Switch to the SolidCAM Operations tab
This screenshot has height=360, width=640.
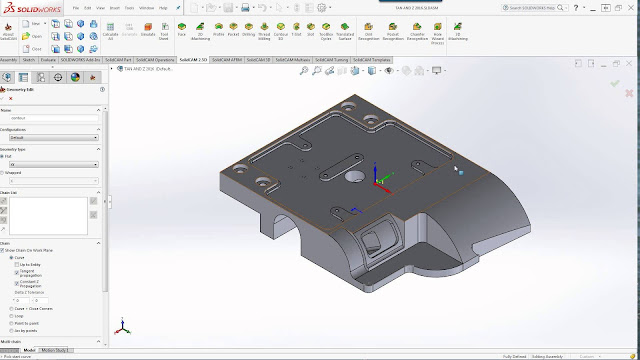tap(155, 60)
